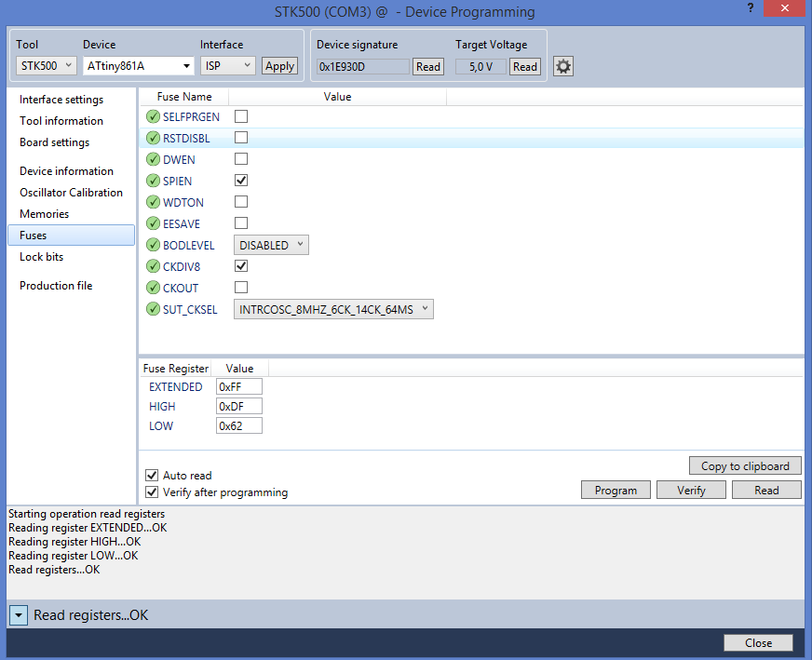Click Copy to clipboard button
The height and width of the screenshot is (660, 812).
coord(745,465)
